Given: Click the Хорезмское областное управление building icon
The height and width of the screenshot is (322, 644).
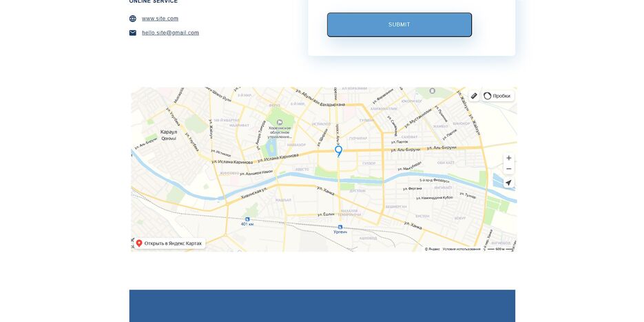Looking at the screenshot, I should point(280,122).
